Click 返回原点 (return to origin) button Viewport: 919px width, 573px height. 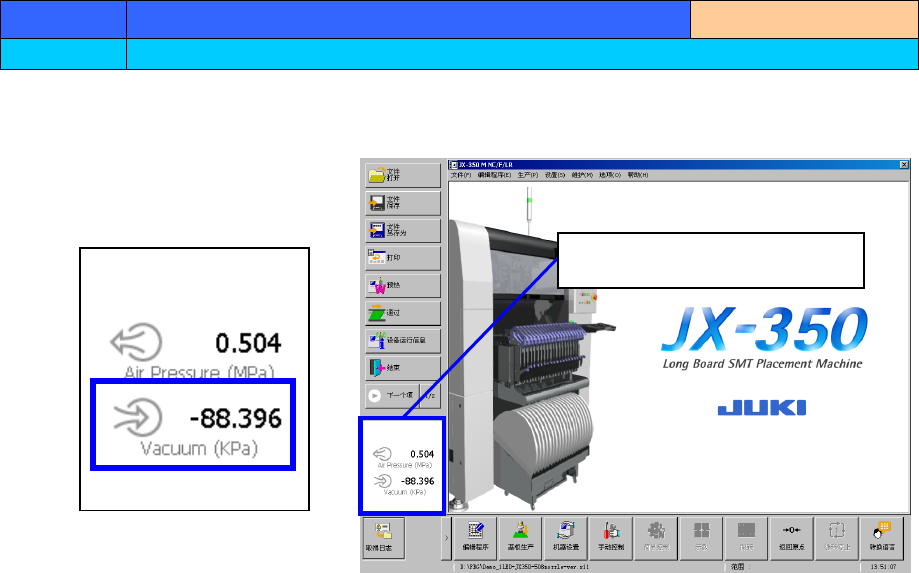pyautogui.click(x=791, y=537)
